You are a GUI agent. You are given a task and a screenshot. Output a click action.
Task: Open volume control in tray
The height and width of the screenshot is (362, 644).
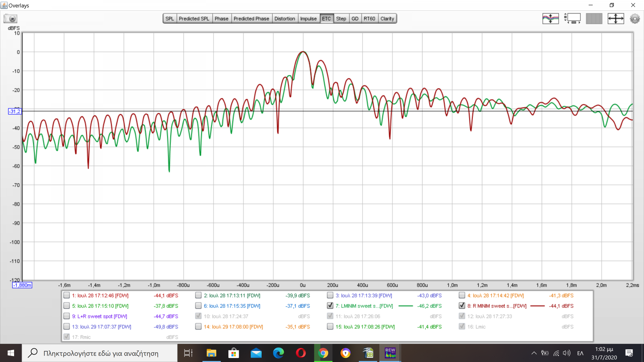click(567, 353)
